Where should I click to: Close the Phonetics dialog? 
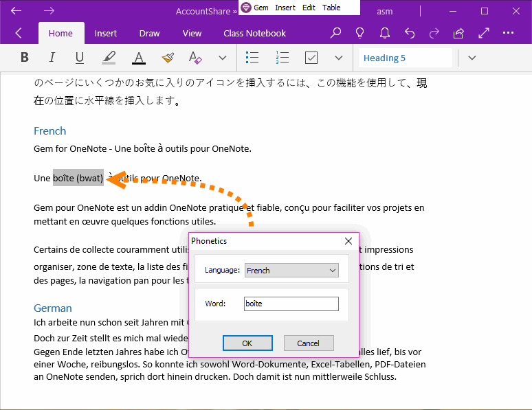point(348,241)
